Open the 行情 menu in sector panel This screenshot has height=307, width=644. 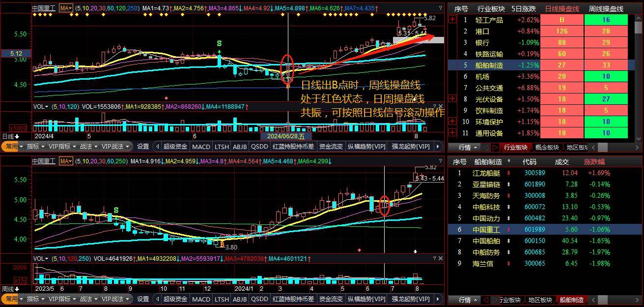click(x=468, y=147)
